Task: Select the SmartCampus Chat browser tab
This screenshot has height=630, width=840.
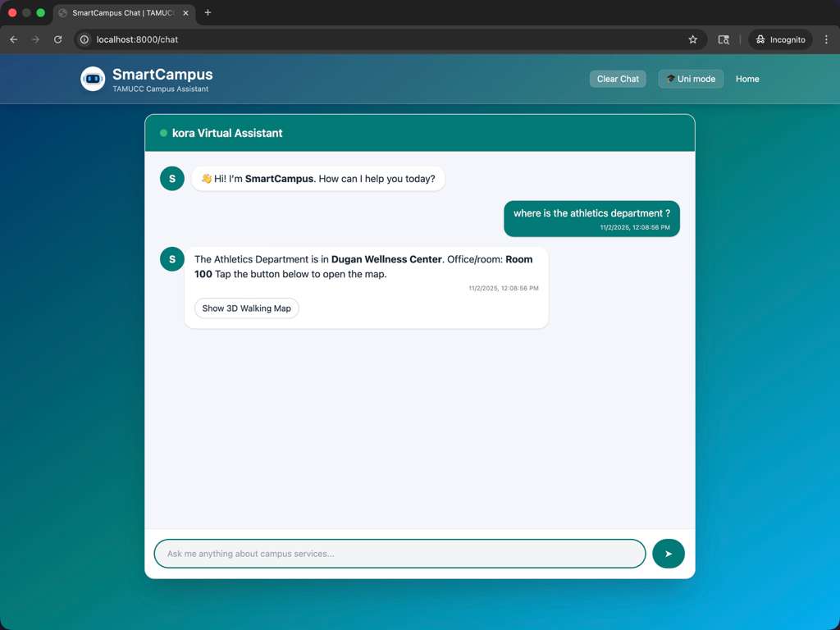Action: pos(125,13)
